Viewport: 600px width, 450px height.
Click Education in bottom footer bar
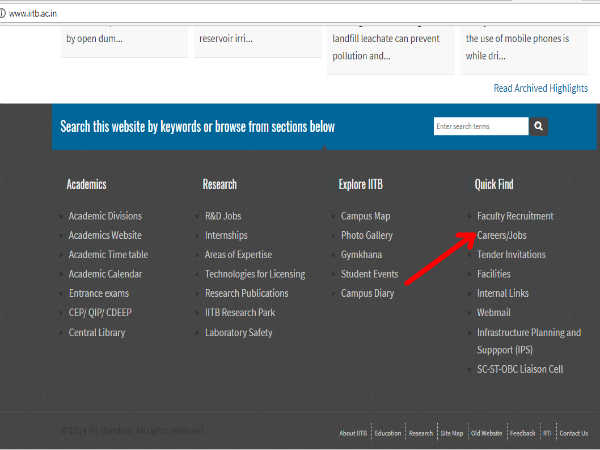point(388,433)
